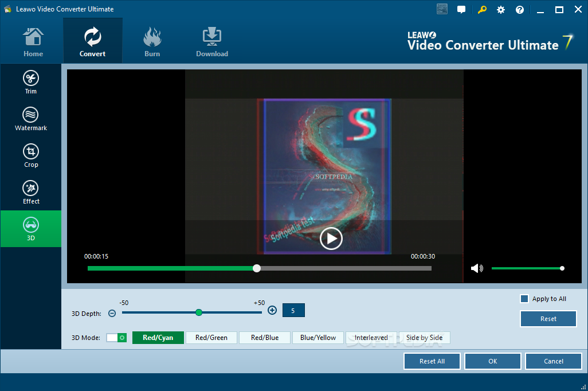Click the video progress slider handle
The image size is (588, 391).
tap(257, 268)
